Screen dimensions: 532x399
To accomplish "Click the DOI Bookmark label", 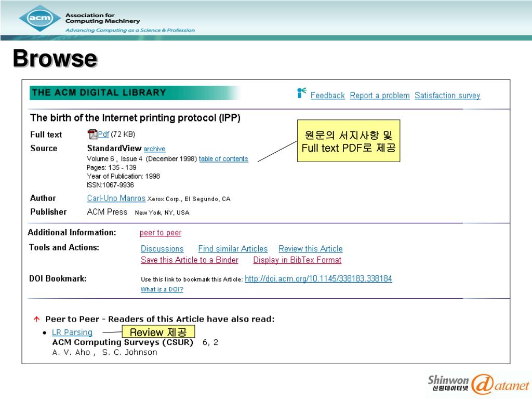I will [x=58, y=278].
